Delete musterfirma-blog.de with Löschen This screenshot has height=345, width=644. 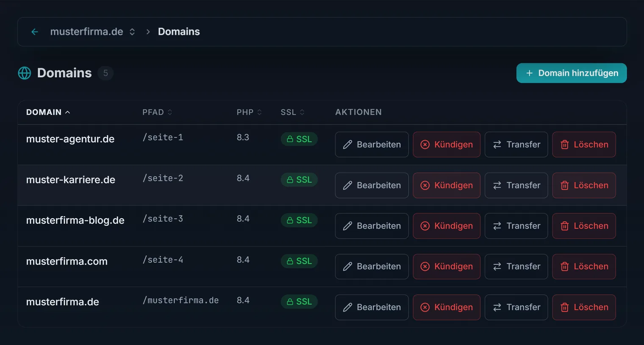(x=584, y=226)
